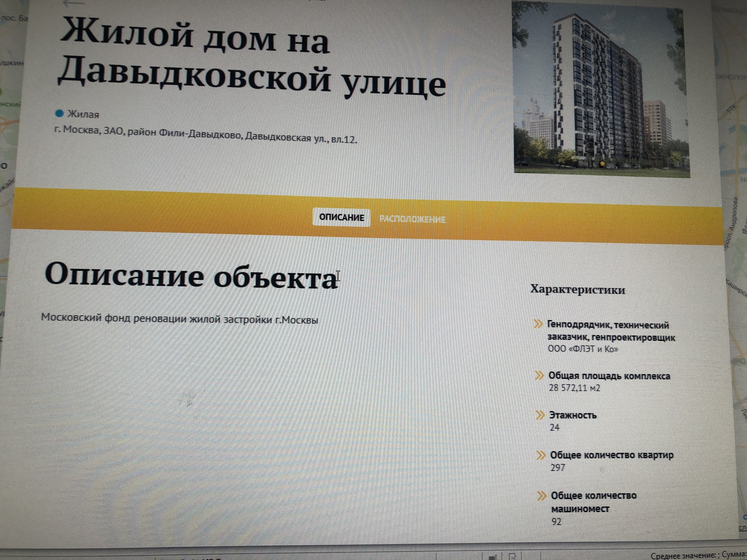
Task: Click the Жилая category label
Action: (83, 114)
